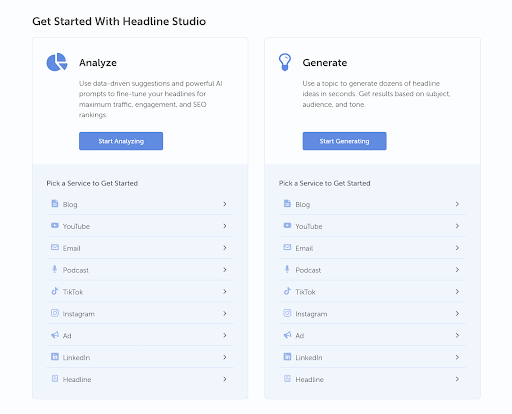This screenshot has height=414, width=512.
Task: Click Podcast microphone icon under Analyze
Action: tap(55, 269)
